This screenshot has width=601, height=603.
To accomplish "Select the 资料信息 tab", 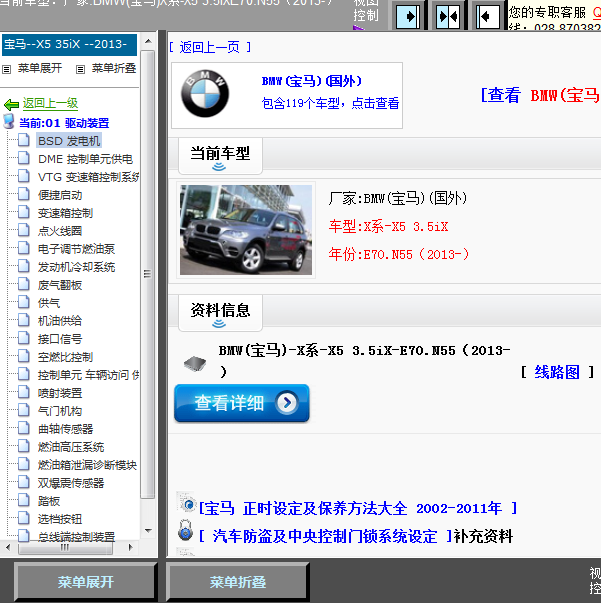I will pyautogui.click(x=220, y=313).
